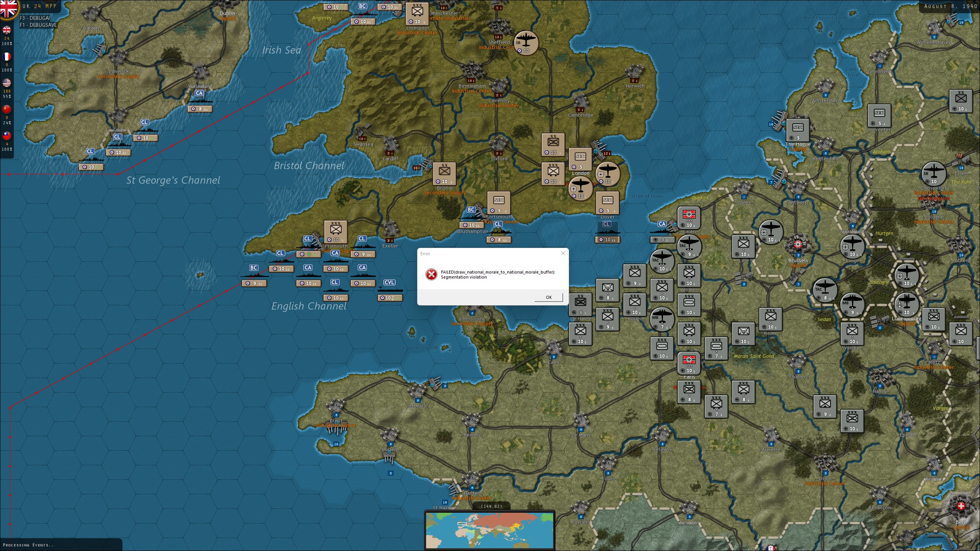Select the USSR flag in the sidebar

pos(7,109)
